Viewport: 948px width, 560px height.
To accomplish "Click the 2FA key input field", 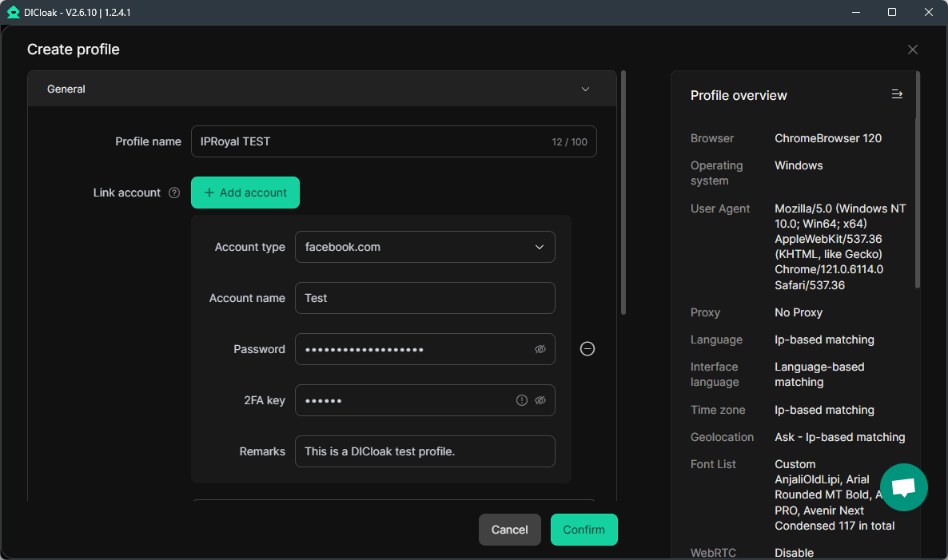I will point(425,400).
